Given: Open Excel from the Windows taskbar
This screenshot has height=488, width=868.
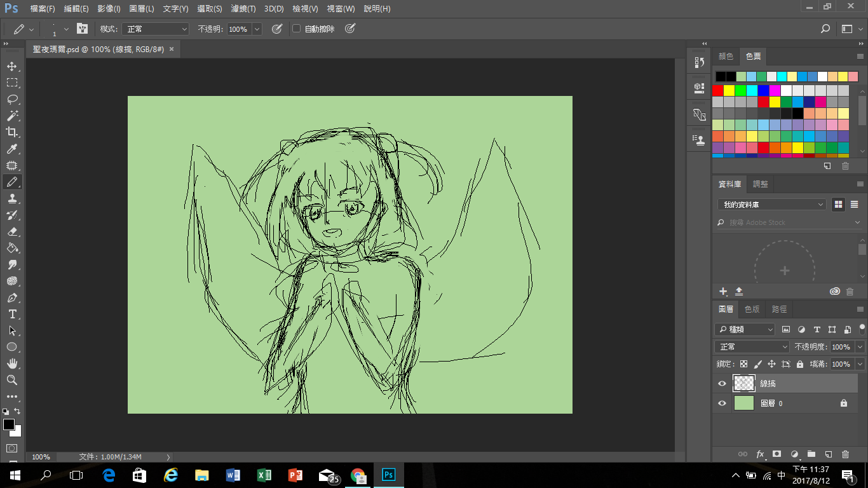Looking at the screenshot, I should [x=264, y=475].
